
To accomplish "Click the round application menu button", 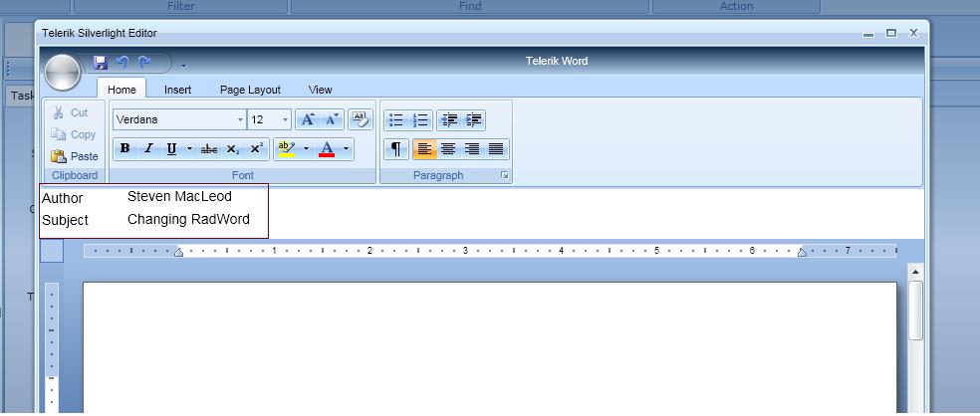I will click(63, 72).
